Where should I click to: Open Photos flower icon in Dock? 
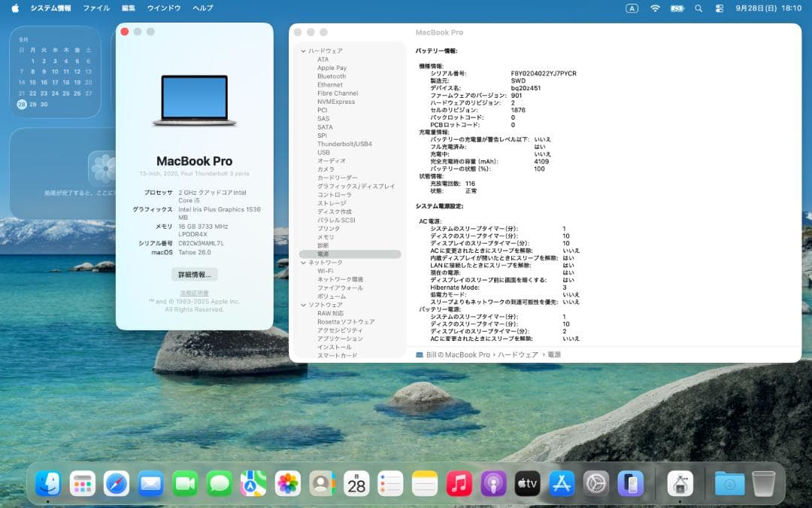(x=288, y=484)
